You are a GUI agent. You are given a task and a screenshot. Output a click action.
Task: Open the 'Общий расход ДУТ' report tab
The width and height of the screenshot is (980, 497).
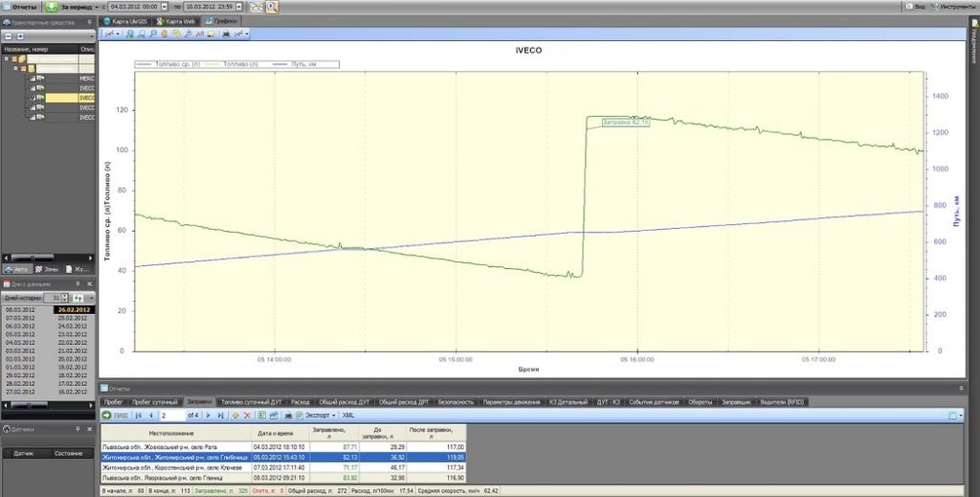tap(345, 402)
